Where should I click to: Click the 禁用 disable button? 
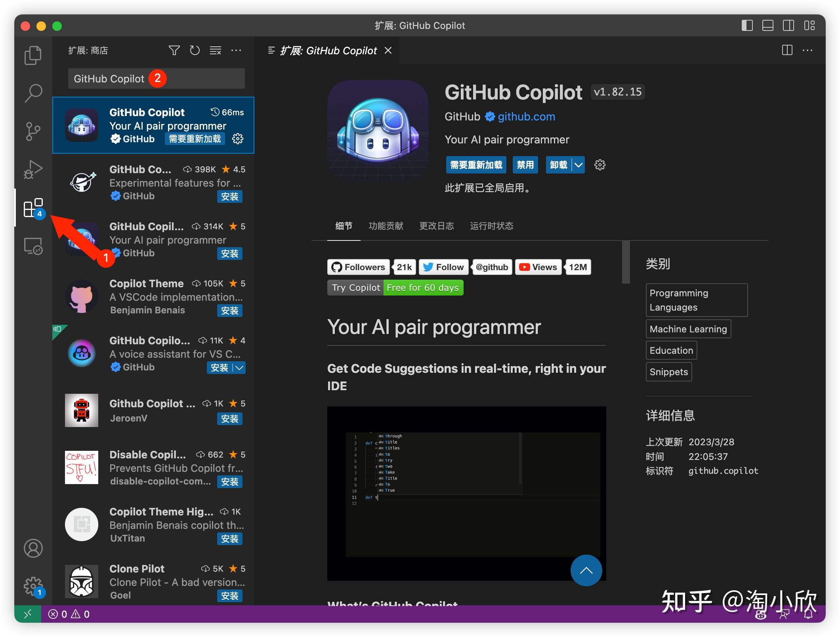coord(525,165)
